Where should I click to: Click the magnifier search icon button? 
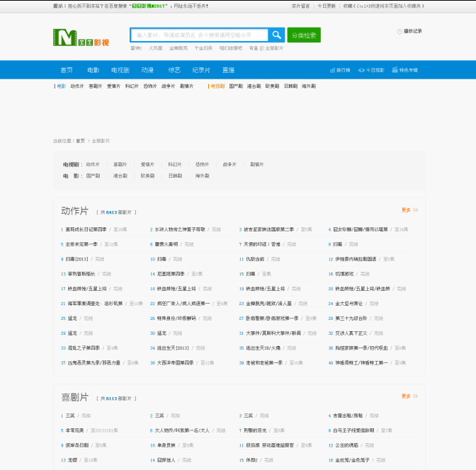276,35
